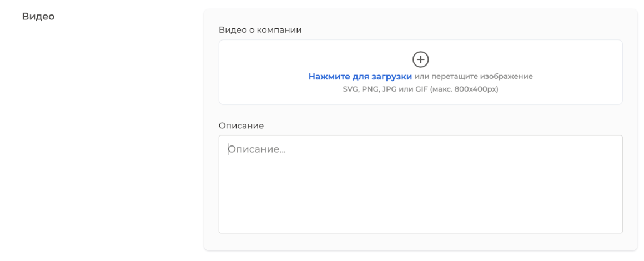Click the "или перетащите изображение" text
The width and height of the screenshot is (644, 261).
click(473, 77)
